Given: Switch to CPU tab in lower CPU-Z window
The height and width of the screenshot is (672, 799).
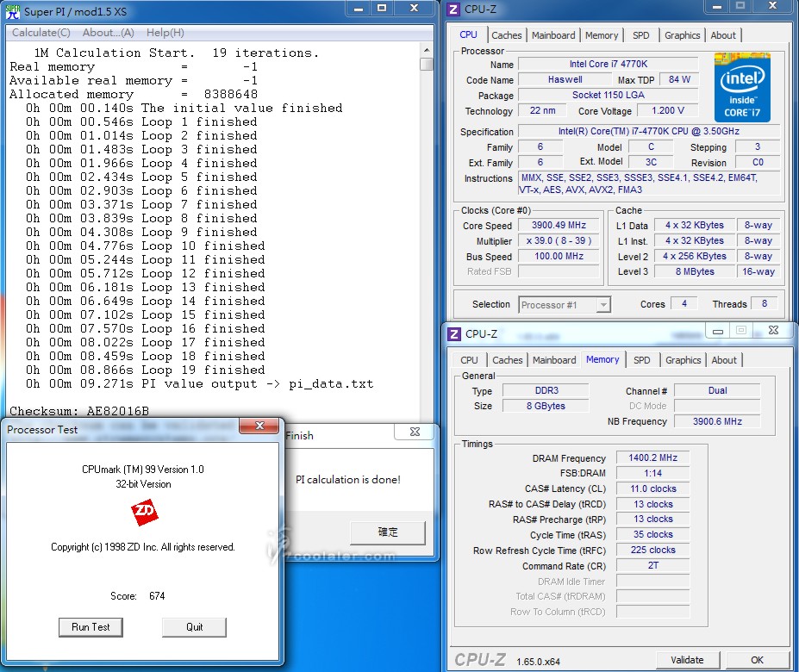Looking at the screenshot, I should click(469, 360).
